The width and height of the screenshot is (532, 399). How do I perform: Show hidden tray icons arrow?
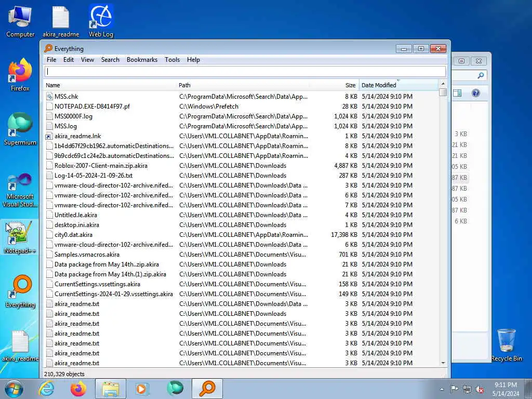[x=442, y=389]
